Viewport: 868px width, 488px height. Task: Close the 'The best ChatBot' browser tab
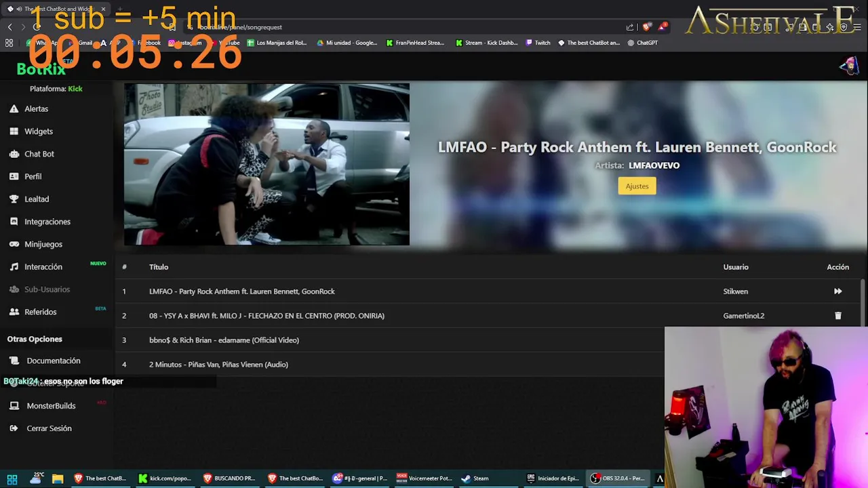[103, 9]
